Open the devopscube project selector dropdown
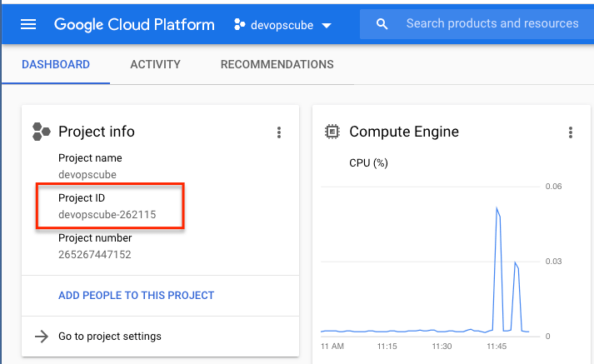594x364 pixels. click(282, 25)
